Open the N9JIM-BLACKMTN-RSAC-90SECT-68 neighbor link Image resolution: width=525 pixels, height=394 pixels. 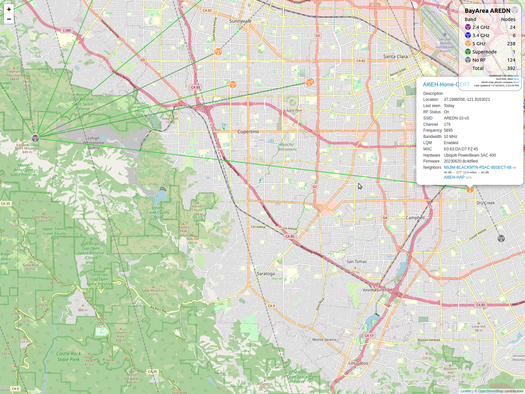(477, 167)
